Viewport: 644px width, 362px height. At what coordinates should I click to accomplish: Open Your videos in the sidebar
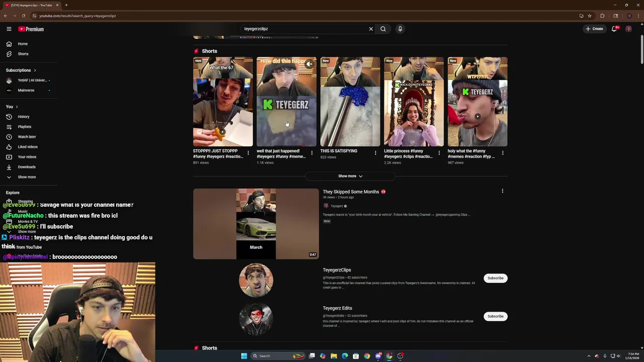coord(28,157)
